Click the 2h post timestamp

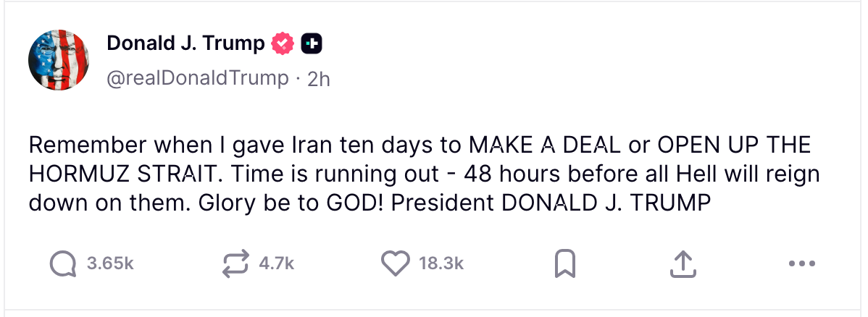(x=319, y=79)
